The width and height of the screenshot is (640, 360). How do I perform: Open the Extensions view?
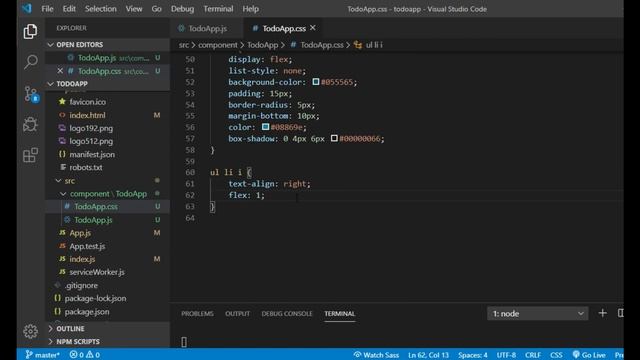pyautogui.click(x=30, y=155)
